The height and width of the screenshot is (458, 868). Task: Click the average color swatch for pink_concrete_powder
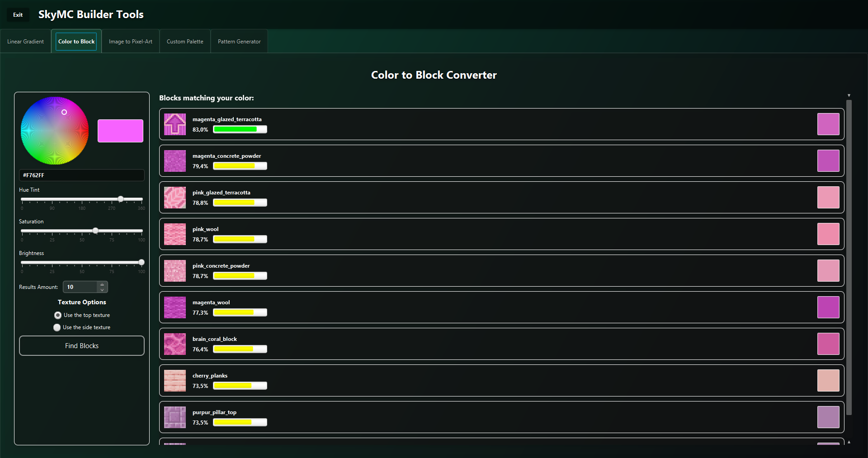[x=828, y=271]
